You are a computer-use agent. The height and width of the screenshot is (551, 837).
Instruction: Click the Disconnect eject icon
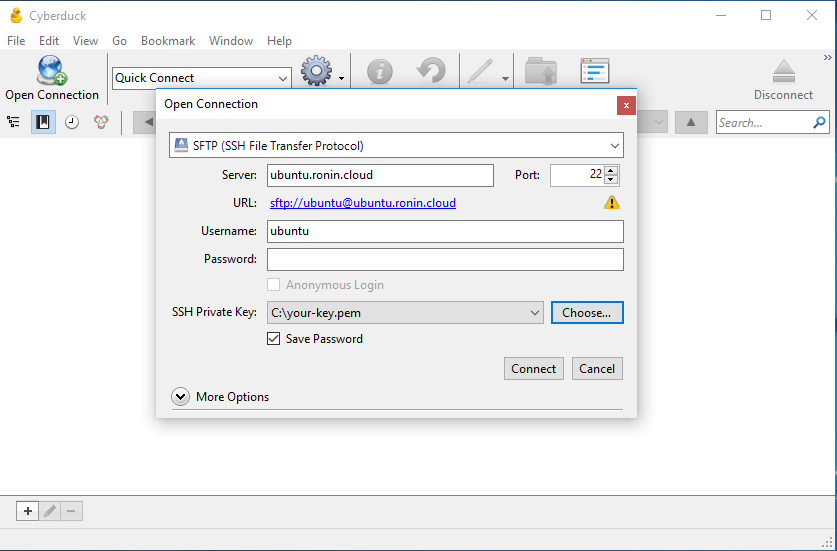click(784, 71)
